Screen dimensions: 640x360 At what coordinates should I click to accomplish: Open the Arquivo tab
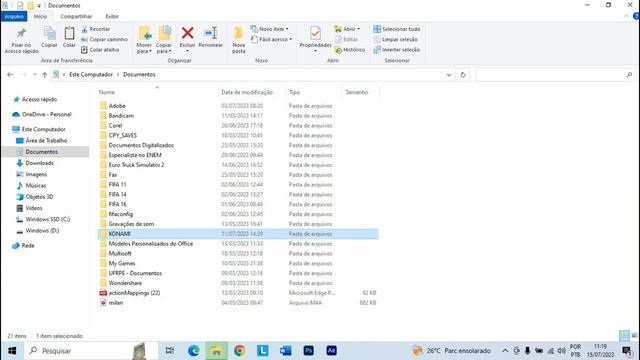[14, 16]
